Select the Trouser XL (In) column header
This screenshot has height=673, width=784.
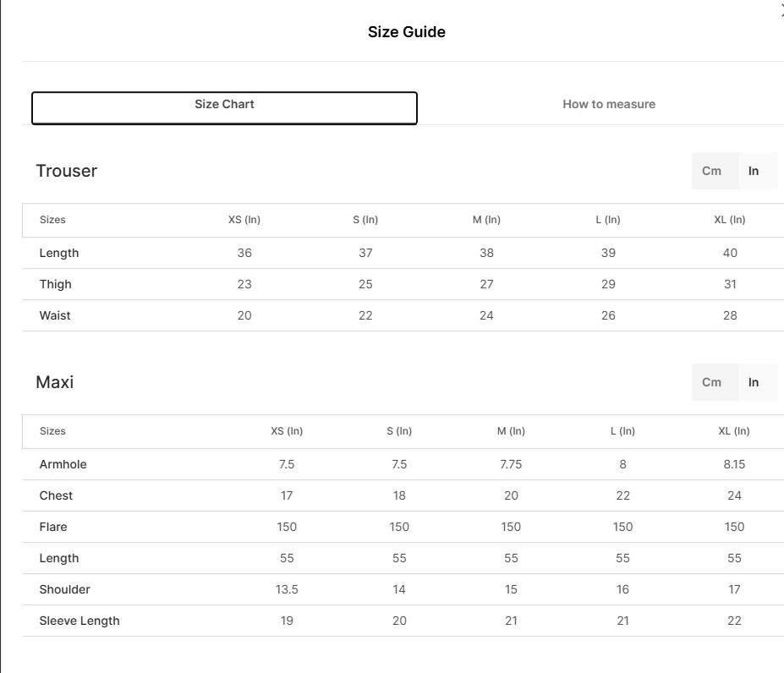(x=730, y=220)
